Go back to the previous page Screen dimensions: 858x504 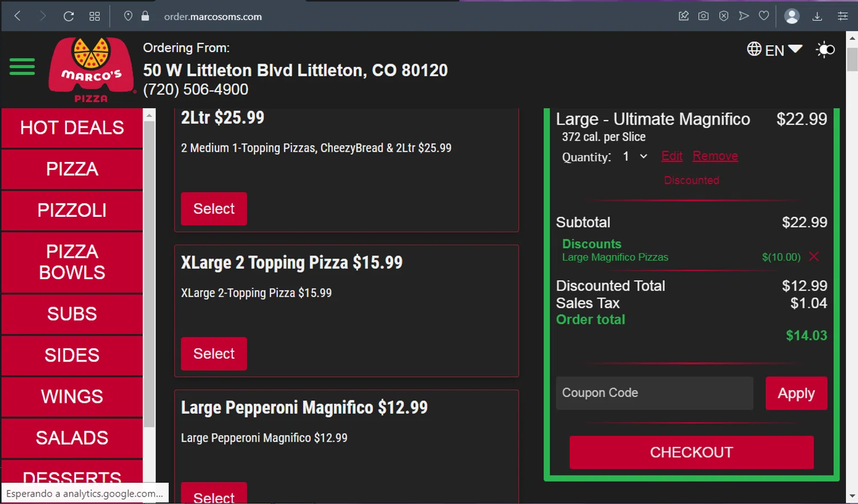17,16
